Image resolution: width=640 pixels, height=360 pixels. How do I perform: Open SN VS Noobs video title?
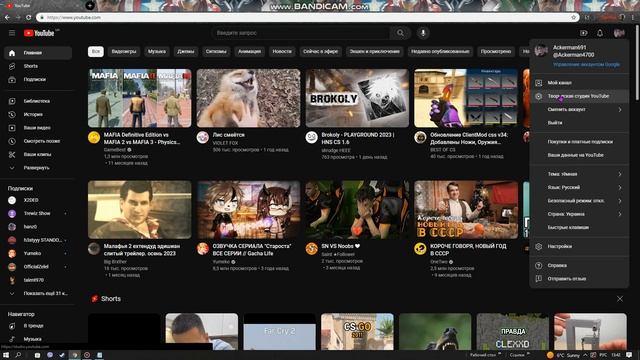tap(340, 246)
